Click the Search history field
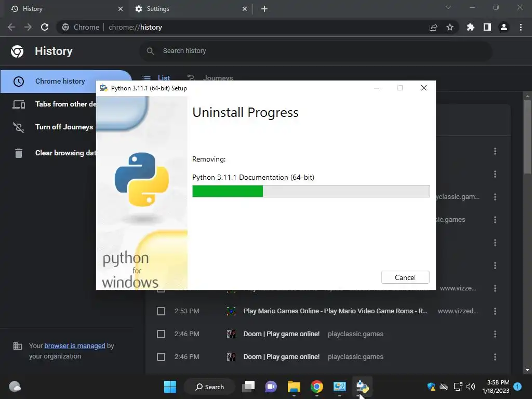532x399 pixels. 315,51
